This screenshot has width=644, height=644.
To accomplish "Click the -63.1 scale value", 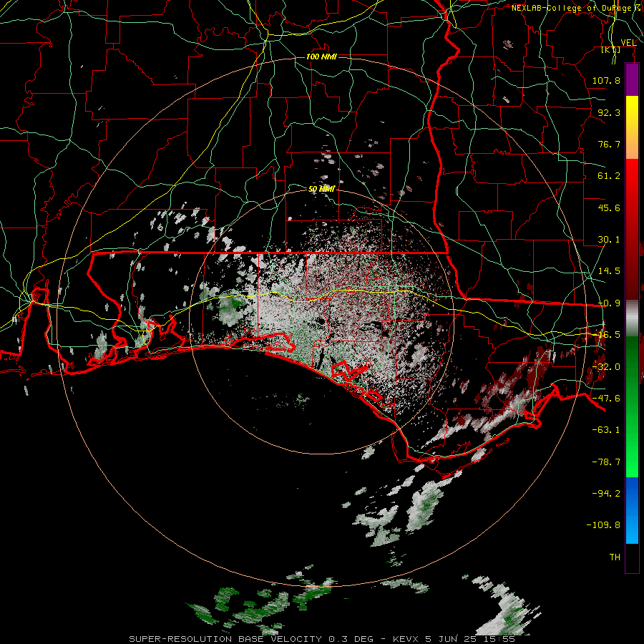I will click(x=606, y=430).
